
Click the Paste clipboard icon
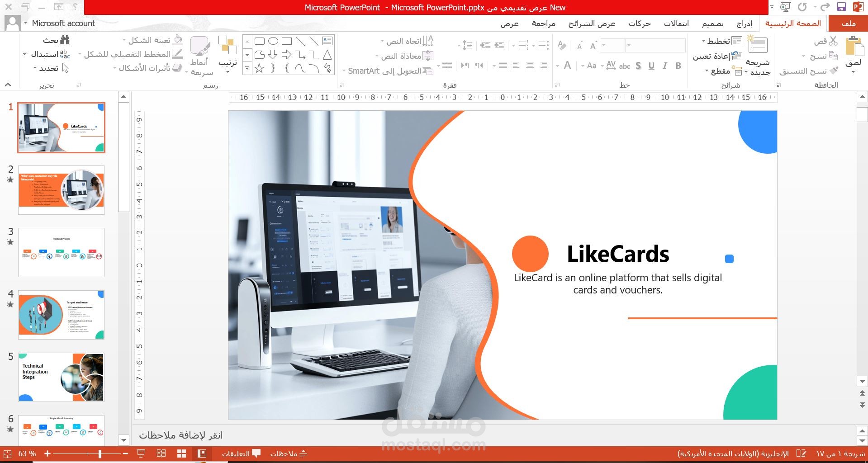click(x=854, y=47)
